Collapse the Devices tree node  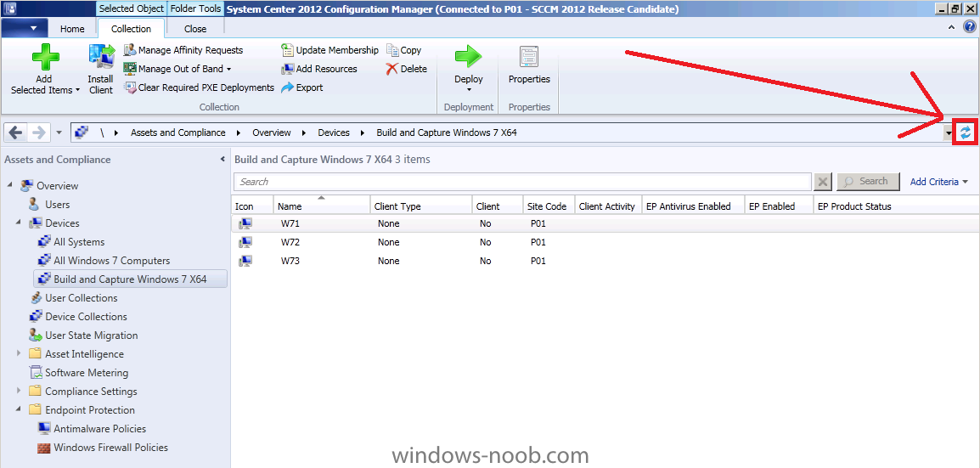click(x=19, y=223)
